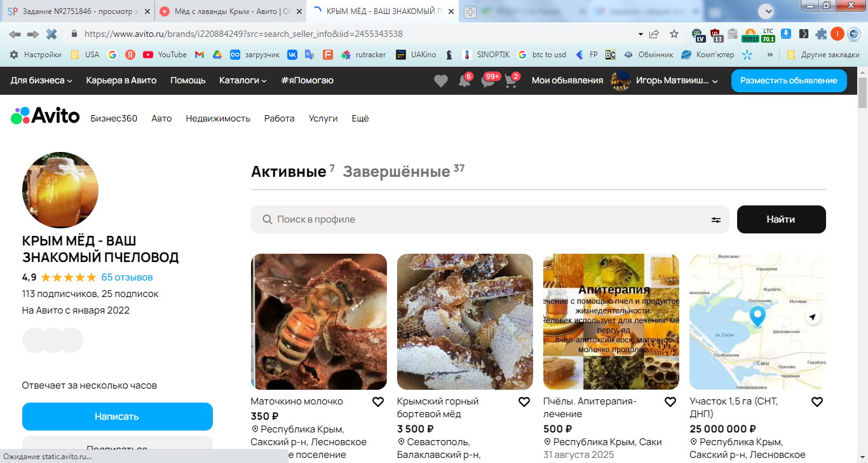868x463 pixels.
Task: Open the Апитерапия listing image
Action: point(611,322)
